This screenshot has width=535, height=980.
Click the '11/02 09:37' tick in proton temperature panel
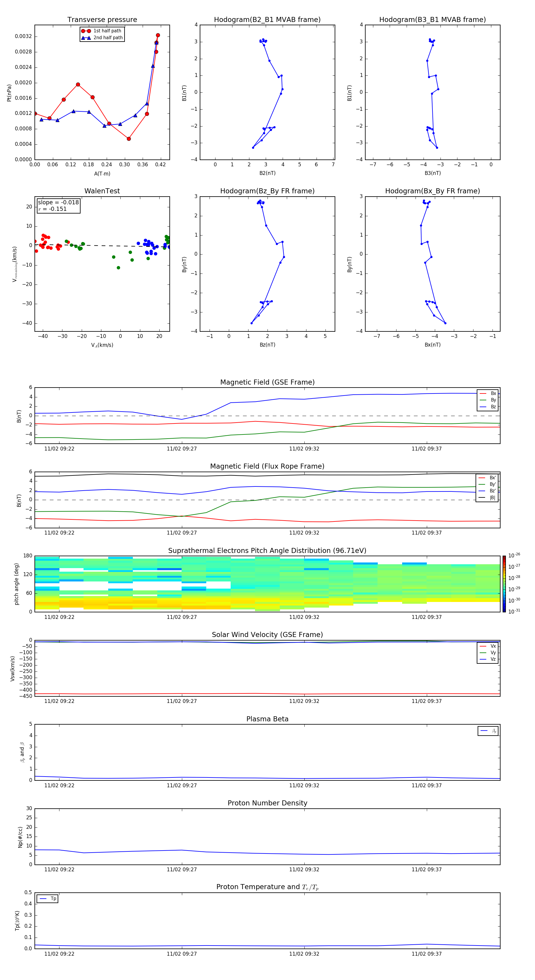[x=427, y=954]
